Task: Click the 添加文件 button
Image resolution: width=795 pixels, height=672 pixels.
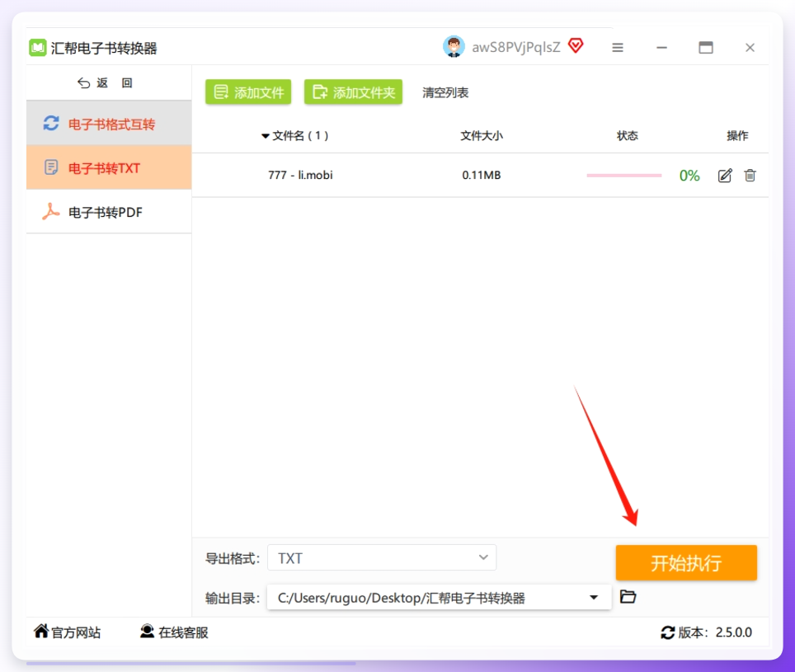Action: click(248, 92)
